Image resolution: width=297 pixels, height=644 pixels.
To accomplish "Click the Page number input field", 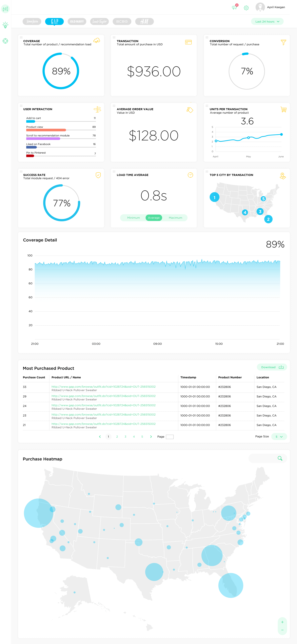I will (x=170, y=437).
